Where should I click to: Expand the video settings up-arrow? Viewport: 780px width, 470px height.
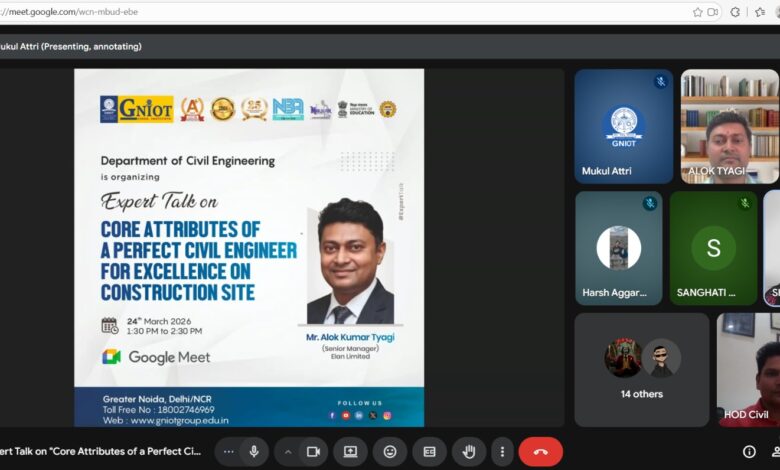pyautogui.click(x=287, y=451)
